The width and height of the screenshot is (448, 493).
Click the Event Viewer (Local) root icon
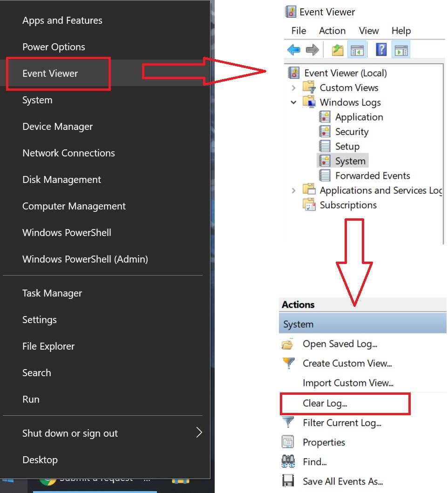pos(294,73)
